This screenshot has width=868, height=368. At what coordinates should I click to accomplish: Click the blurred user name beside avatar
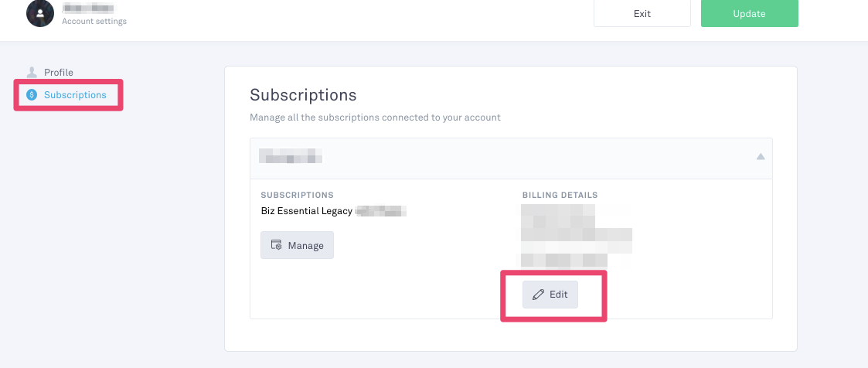(x=89, y=9)
